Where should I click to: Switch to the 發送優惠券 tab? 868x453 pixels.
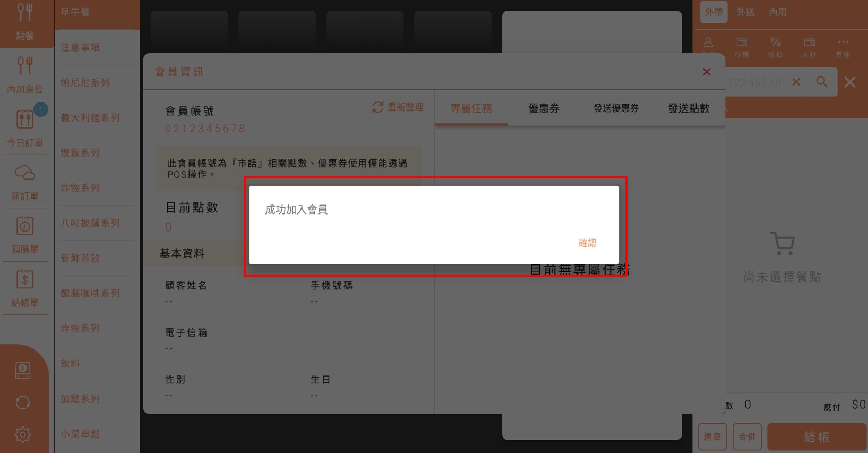(616, 108)
